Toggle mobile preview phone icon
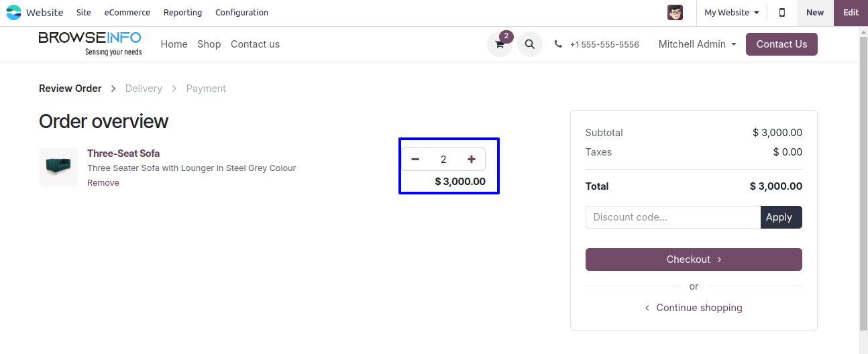Image resolution: width=868 pixels, height=354 pixels. [782, 13]
